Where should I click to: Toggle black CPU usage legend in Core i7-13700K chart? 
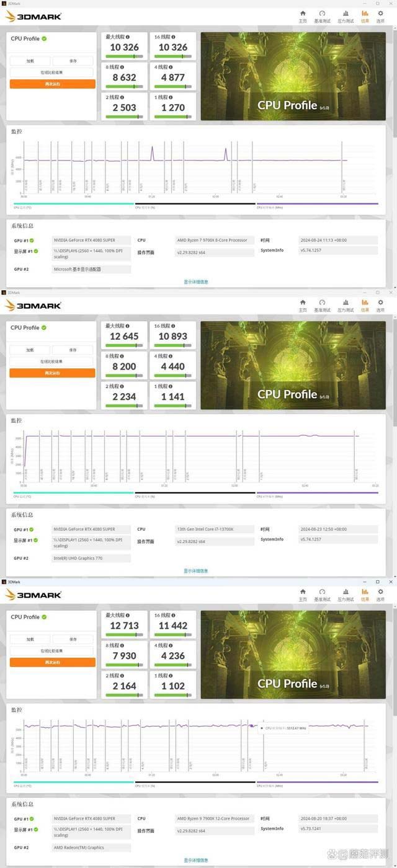click(195, 494)
